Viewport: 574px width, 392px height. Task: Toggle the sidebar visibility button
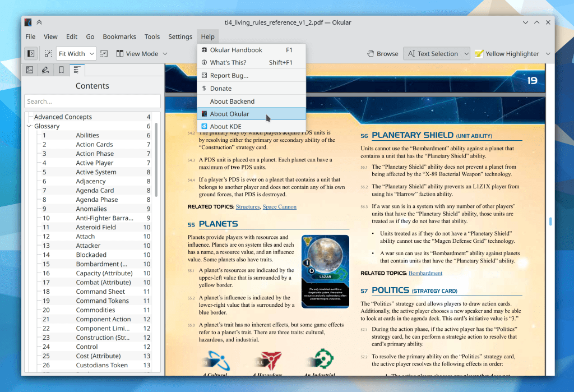pyautogui.click(x=31, y=54)
